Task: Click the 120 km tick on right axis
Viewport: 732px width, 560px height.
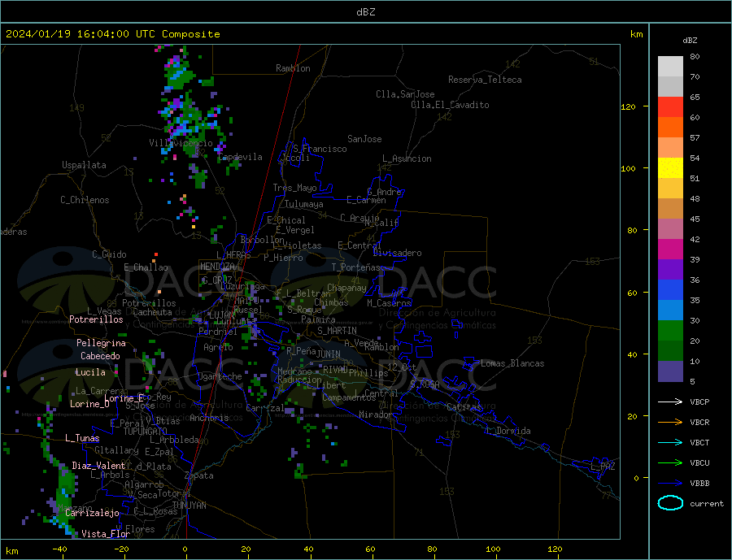Action: pyautogui.click(x=629, y=106)
